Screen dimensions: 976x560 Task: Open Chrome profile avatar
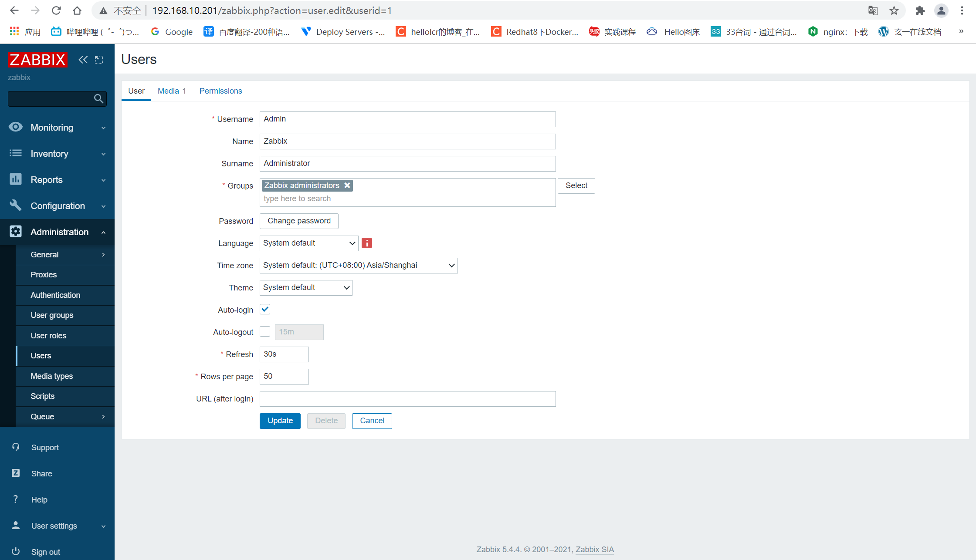941,10
